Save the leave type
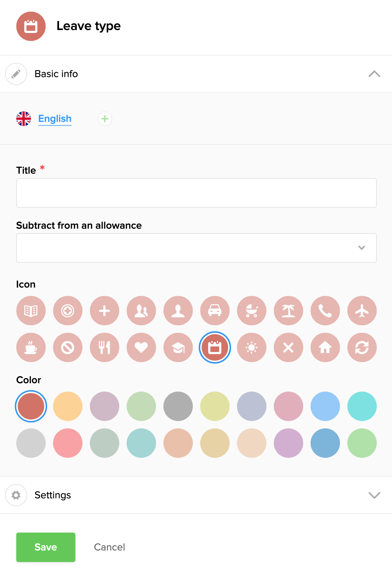This screenshot has height=574, width=392. point(46,547)
